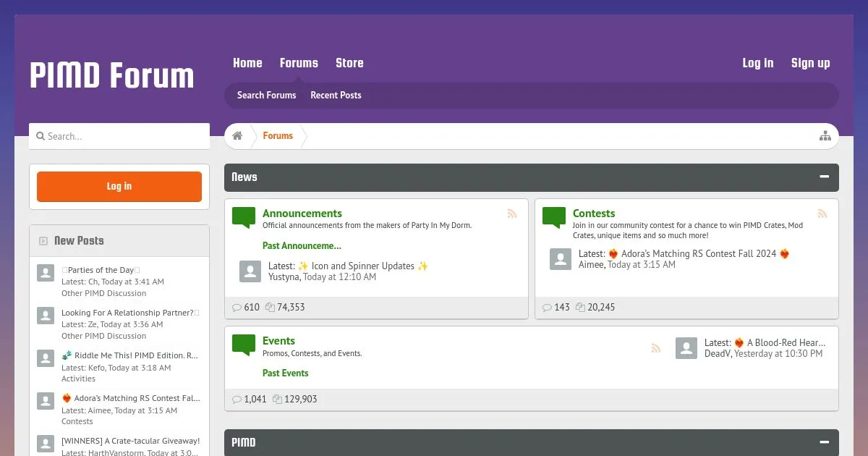Open the Events forum
Image resolution: width=868 pixels, height=456 pixels.
(278, 341)
